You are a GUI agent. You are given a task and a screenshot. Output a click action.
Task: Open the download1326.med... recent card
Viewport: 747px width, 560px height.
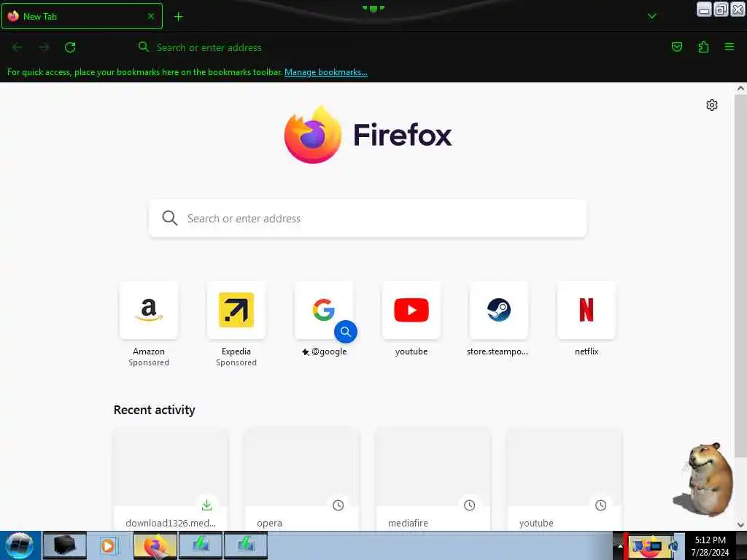[171, 478]
